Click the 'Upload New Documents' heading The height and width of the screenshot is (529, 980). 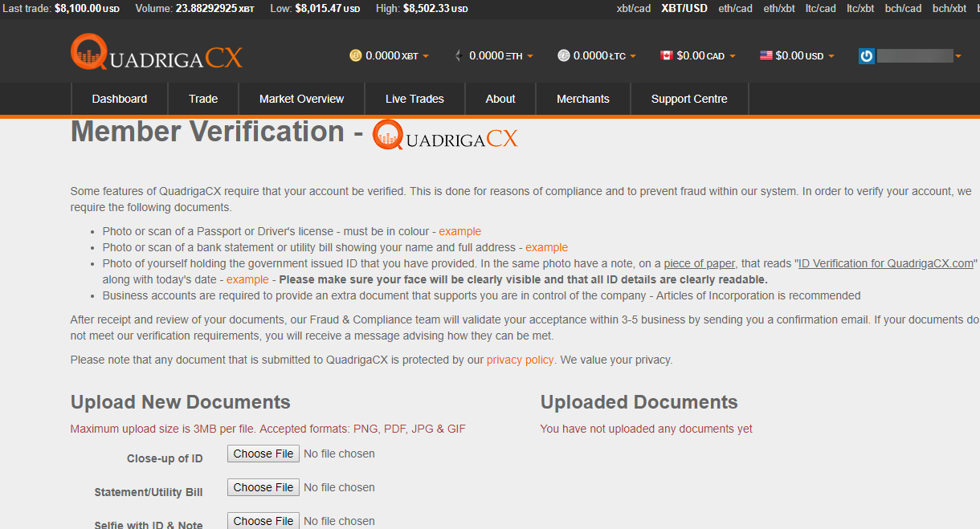coord(181,402)
